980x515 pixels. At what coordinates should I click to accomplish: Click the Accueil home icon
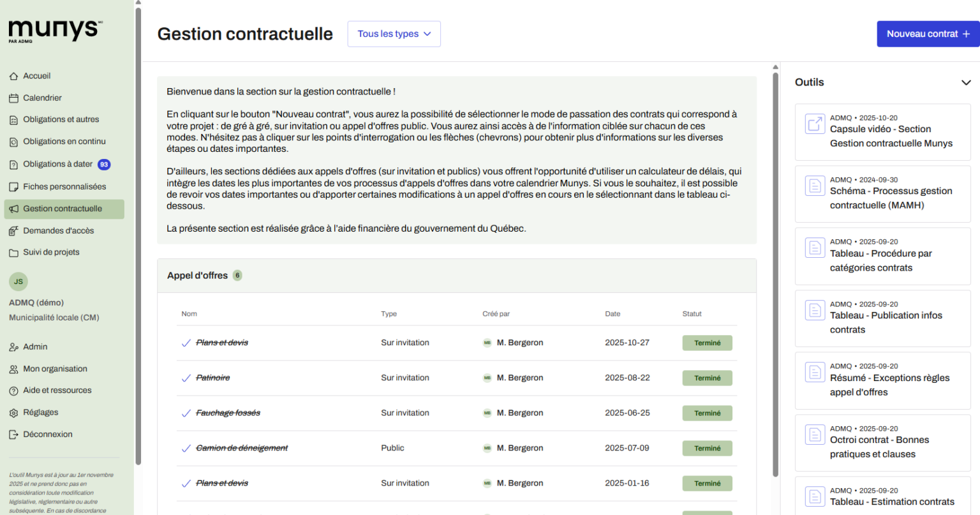pyautogui.click(x=13, y=76)
